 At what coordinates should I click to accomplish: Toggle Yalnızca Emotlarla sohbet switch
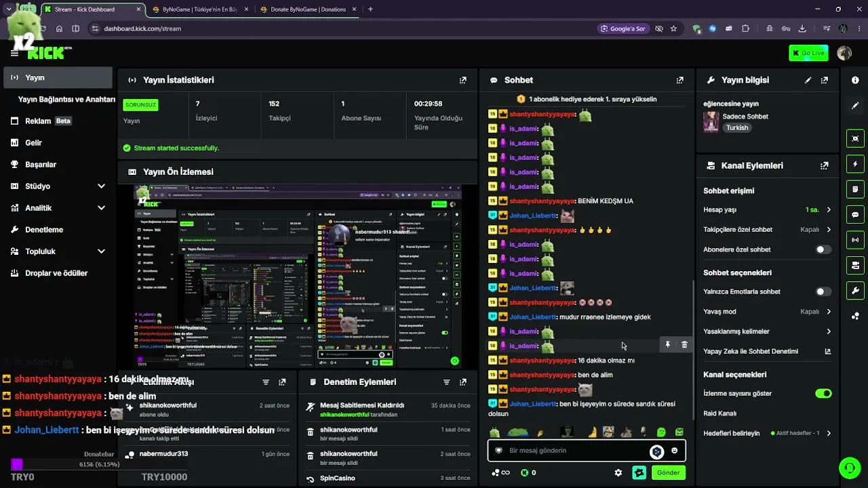pos(823,291)
